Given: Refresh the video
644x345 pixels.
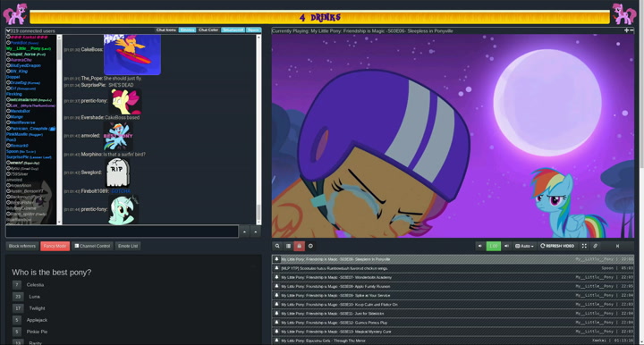Looking at the screenshot, I should (557, 246).
